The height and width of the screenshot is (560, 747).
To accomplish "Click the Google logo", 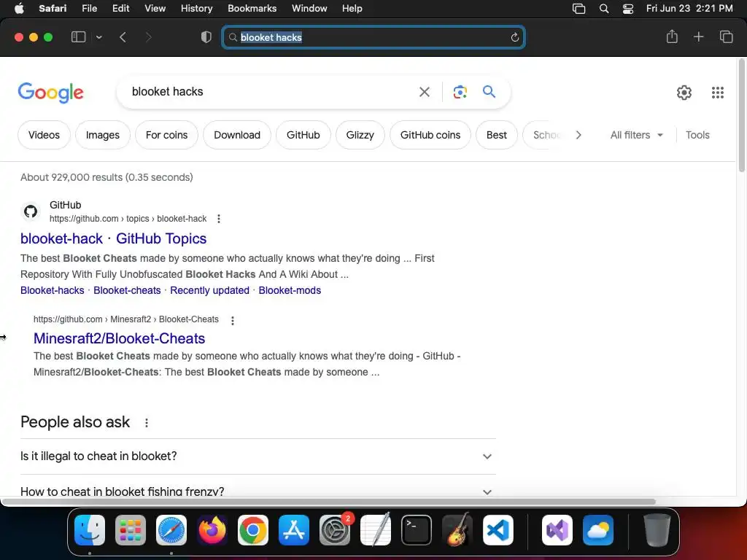I will click(x=50, y=93).
